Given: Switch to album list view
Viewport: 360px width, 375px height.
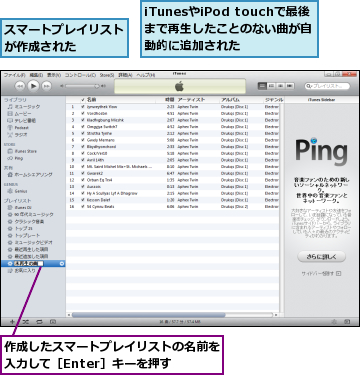Looking at the screenshot, I should point(272,86).
